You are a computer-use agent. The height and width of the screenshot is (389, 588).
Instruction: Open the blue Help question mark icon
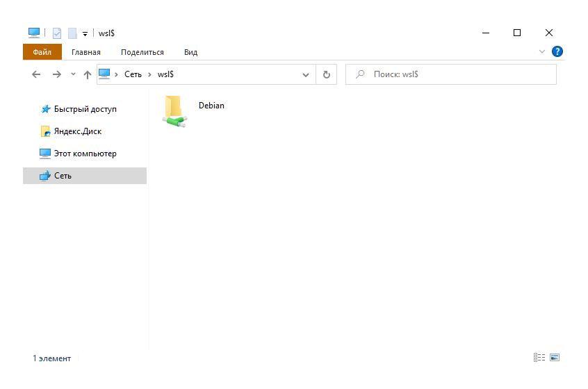point(557,52)
